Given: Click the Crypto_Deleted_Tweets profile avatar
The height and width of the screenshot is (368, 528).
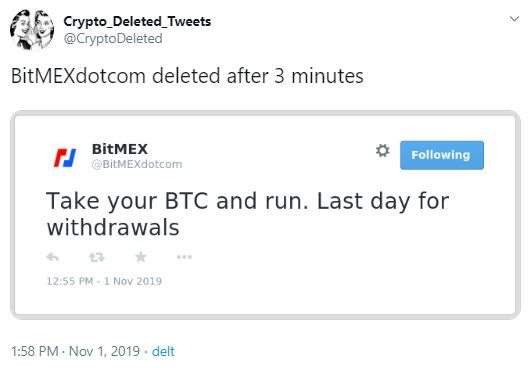Looking at the screenshot, I should (x=32, y=30).
